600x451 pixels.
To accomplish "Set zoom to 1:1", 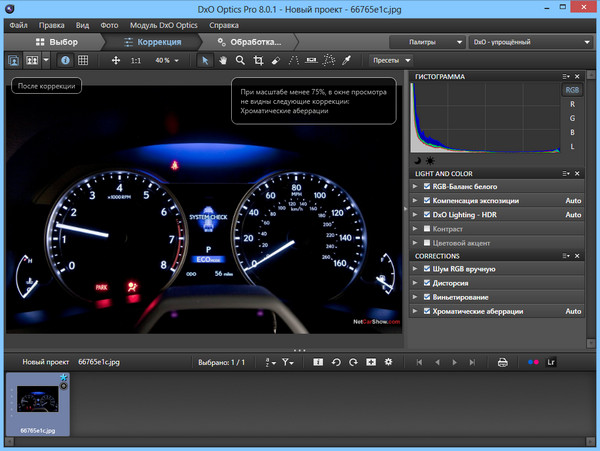I will (137, 60).
